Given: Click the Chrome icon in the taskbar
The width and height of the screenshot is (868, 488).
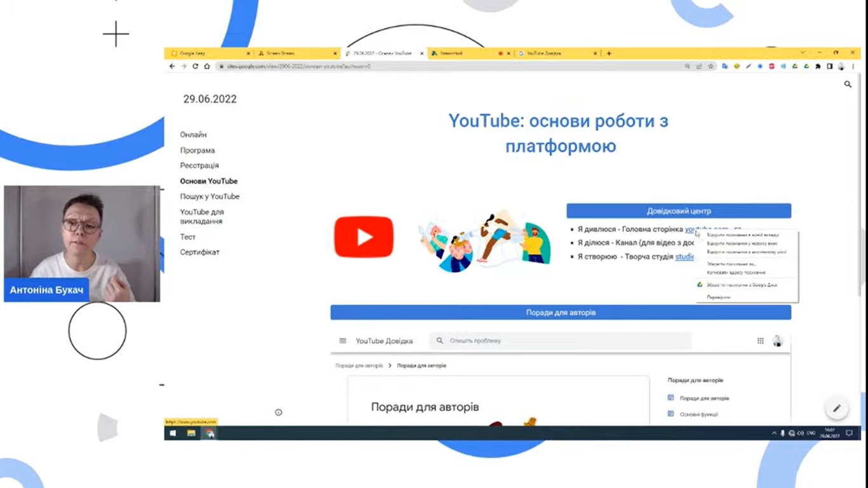Looking at the screenshot, I should point(210,433).
